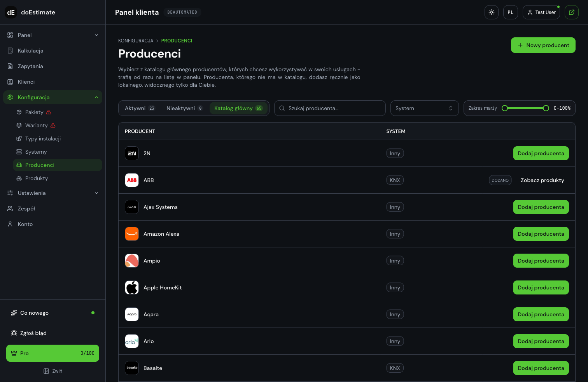Click the Zgłoś błąd bug icon
Image resolution: width=588 pixels, height=382 pixels.
point(14,333)
